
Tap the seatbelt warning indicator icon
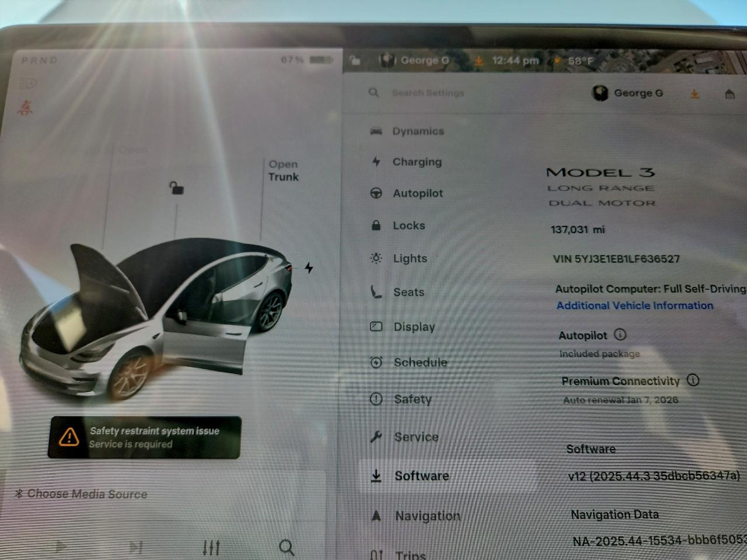25,108
